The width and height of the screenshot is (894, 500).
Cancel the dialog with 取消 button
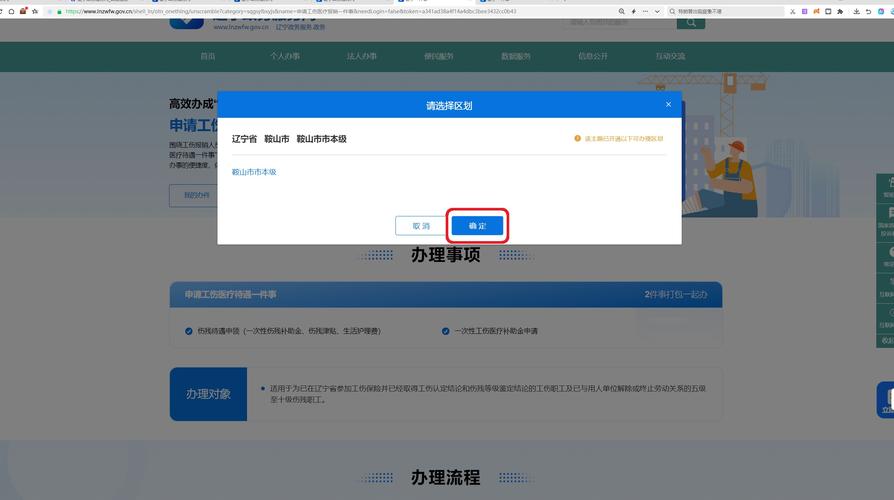click(x=421, y=226)
